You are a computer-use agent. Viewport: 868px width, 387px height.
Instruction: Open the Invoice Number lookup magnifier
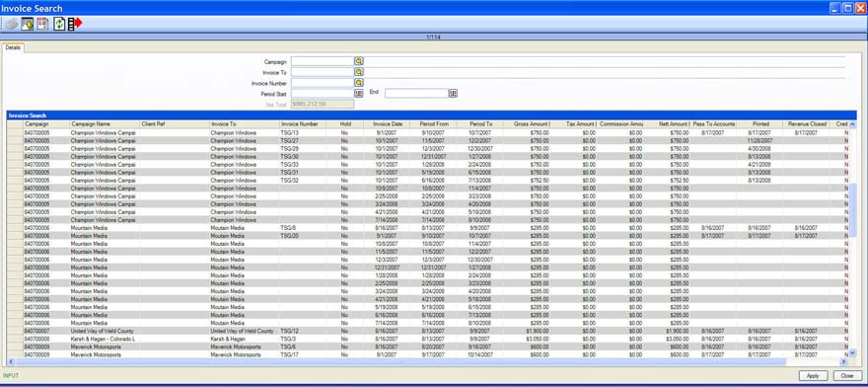point(359,83)
